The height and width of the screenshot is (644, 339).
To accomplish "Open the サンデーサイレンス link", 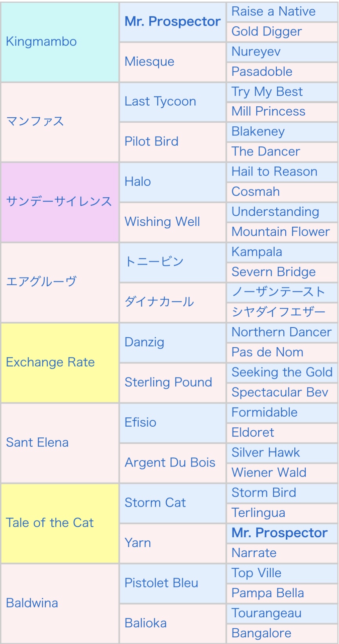I will pyautogui.click(x=59, y=201).
